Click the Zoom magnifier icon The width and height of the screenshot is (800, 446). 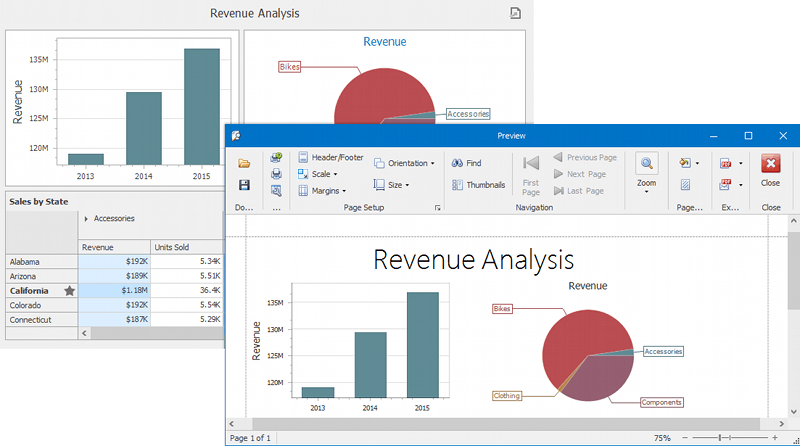pos(646,163)
